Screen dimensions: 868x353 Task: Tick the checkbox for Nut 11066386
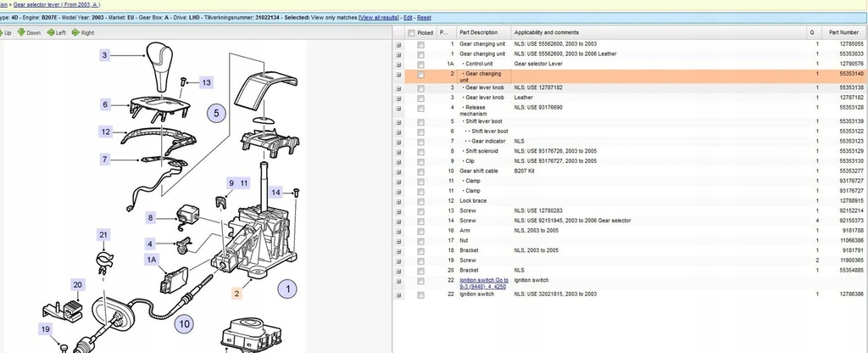[420, 241]
